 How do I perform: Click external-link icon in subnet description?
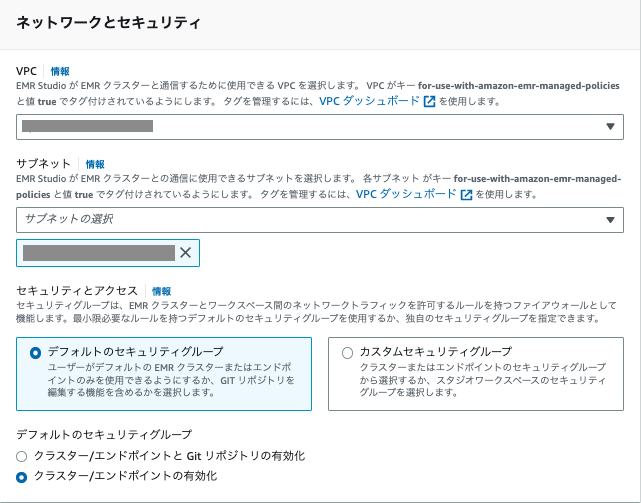(466, 194)
